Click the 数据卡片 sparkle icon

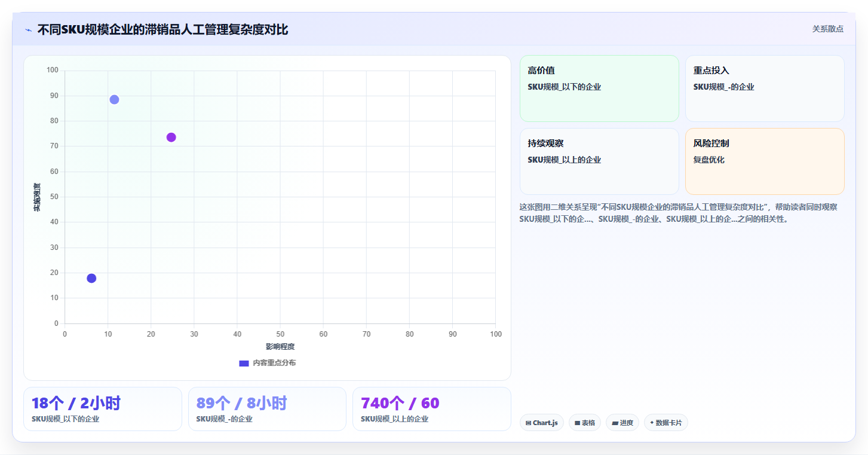[652, 423]
